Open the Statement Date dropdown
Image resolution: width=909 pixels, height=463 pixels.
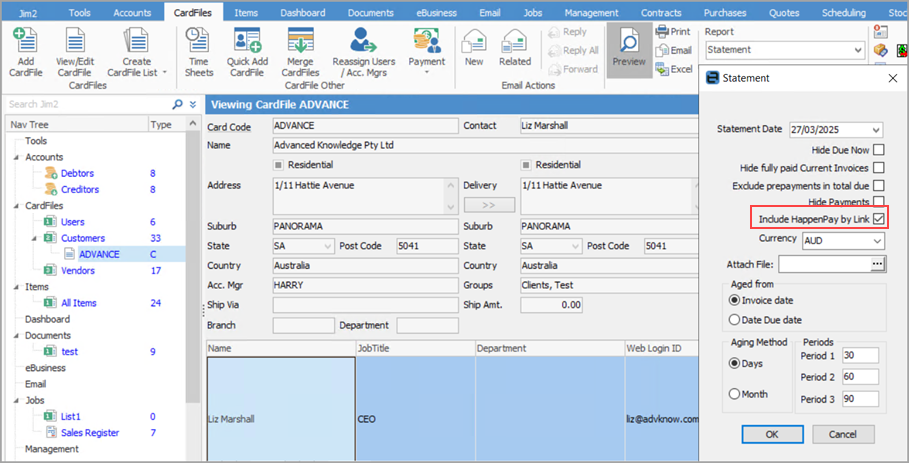(x=876, y=130)
